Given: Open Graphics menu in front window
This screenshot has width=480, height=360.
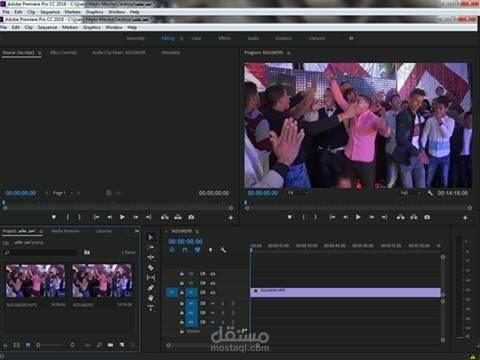Looking at the screenshot, I should point(92,27).
